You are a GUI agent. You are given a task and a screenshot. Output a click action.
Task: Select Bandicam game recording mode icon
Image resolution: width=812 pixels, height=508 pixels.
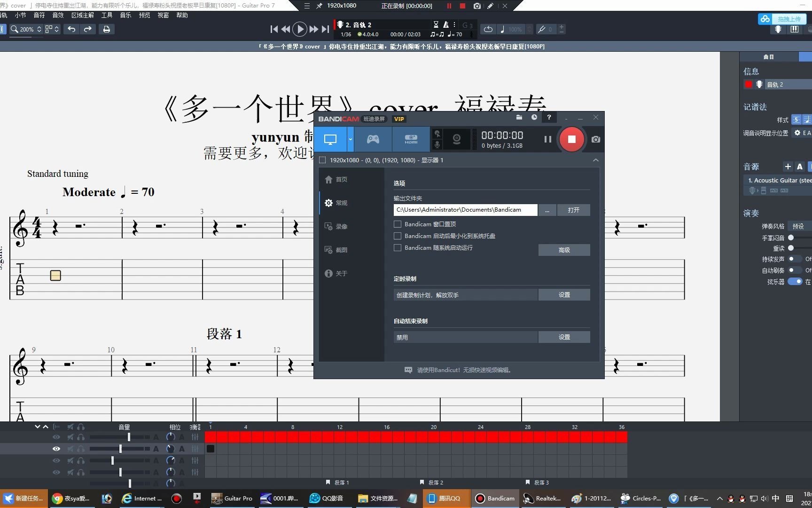point(373,139)
